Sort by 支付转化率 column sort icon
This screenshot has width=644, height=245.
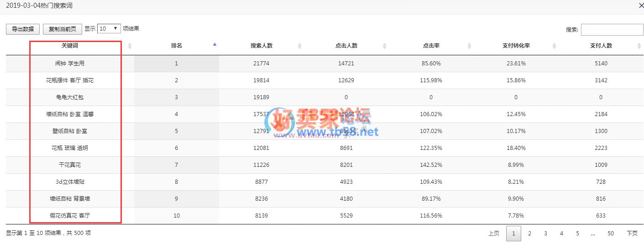tap(554, 46)
